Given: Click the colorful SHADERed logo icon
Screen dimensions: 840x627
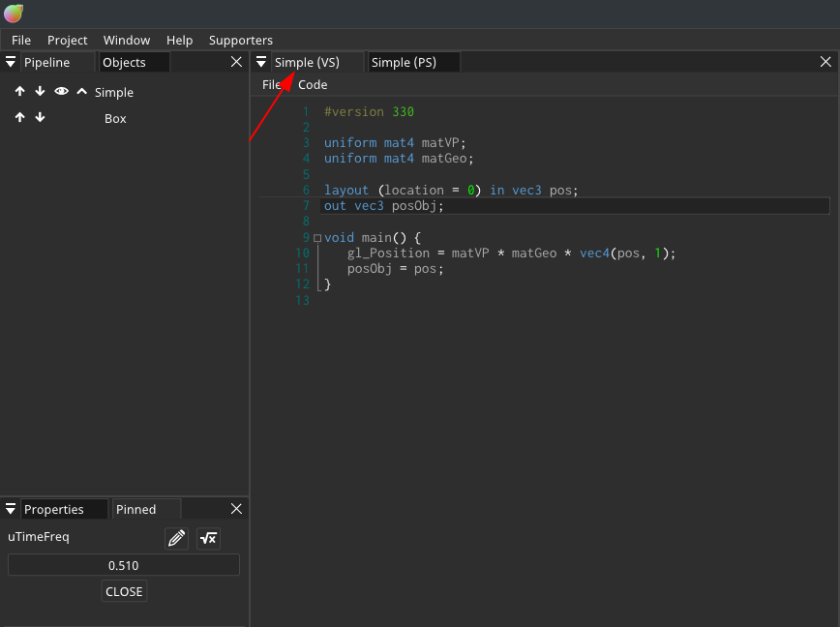Looking at the screenshot, I should tap(14, 14).
